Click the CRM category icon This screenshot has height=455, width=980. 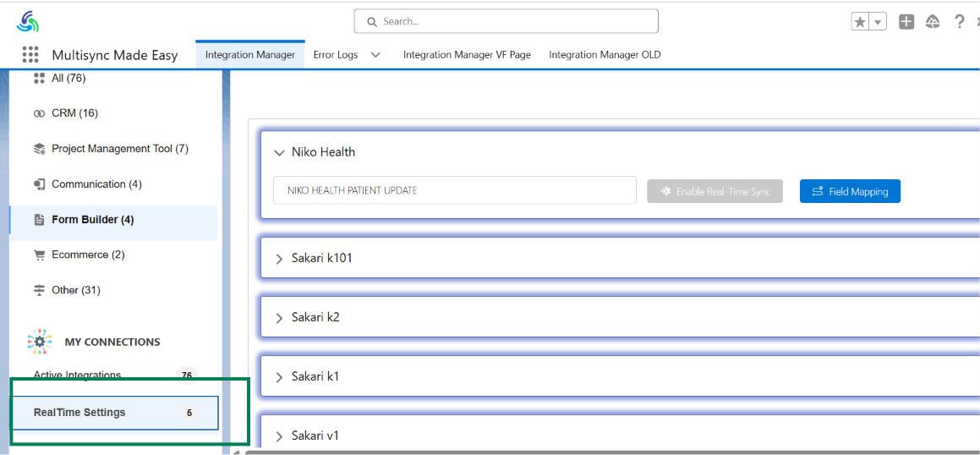(40, 113)
